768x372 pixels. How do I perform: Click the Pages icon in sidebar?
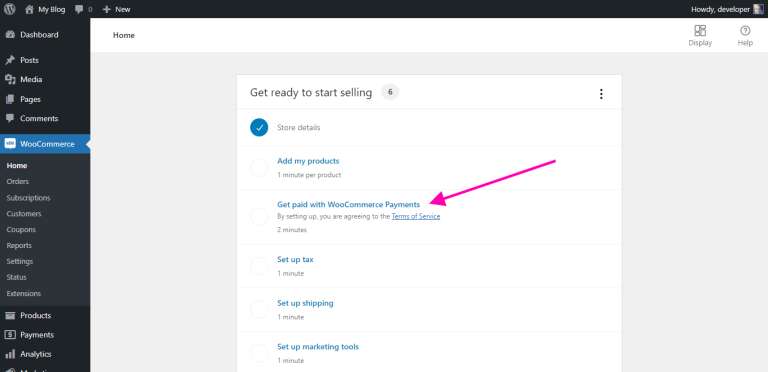click(x=10, y=99)
